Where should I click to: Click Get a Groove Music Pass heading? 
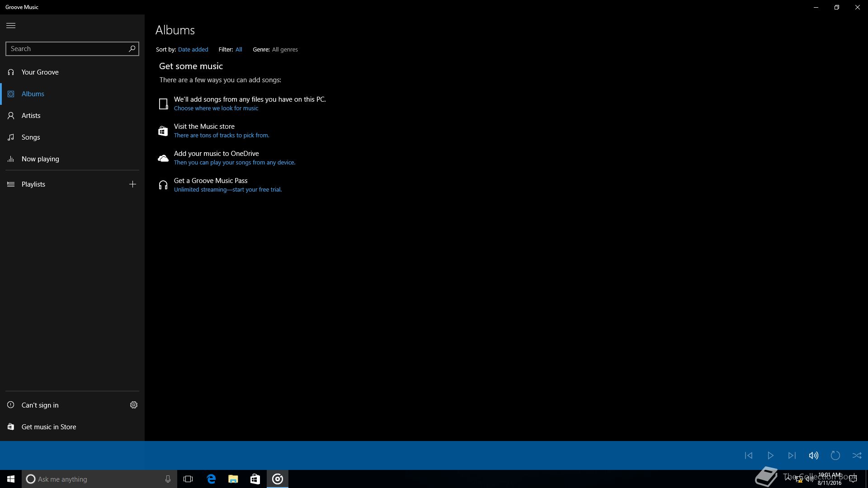coord(211,181)
